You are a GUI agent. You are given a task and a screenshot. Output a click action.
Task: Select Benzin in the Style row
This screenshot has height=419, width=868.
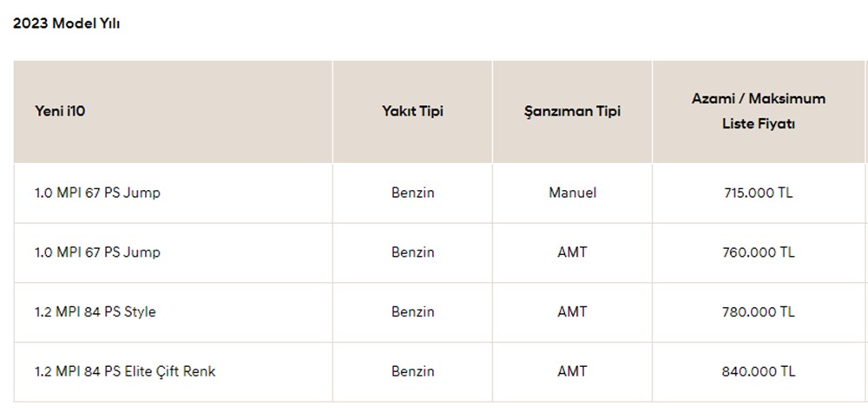click(412, 311)
